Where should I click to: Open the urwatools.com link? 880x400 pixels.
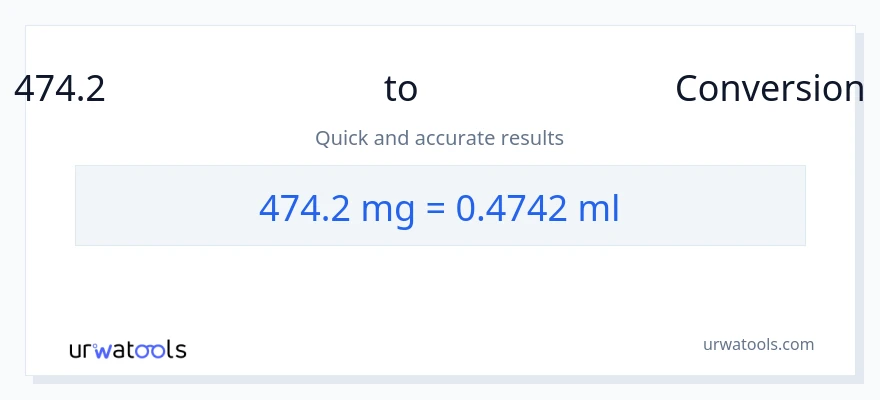tap(758, 344)
